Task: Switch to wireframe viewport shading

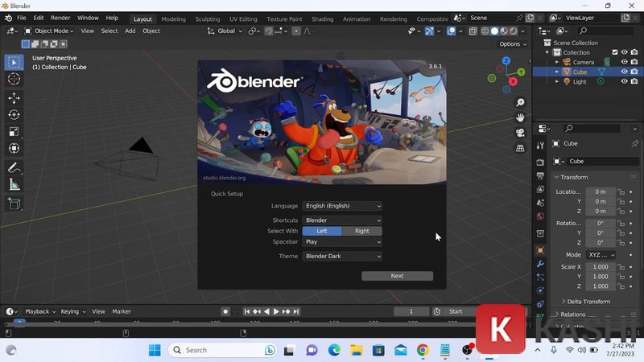Action: [485, 31]
